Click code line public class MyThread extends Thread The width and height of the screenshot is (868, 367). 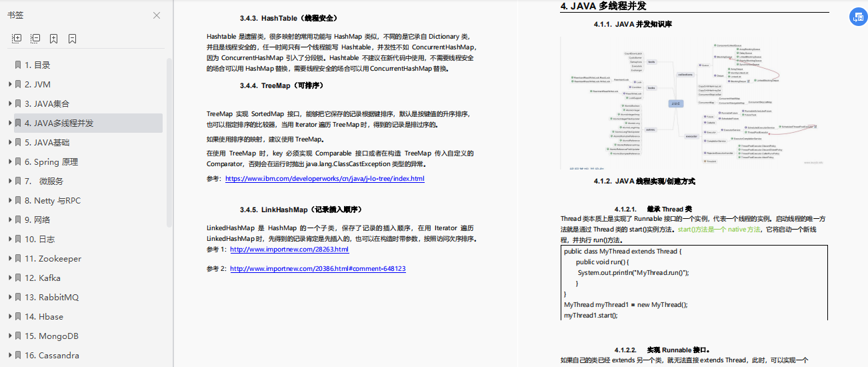[x=623, y=252]
